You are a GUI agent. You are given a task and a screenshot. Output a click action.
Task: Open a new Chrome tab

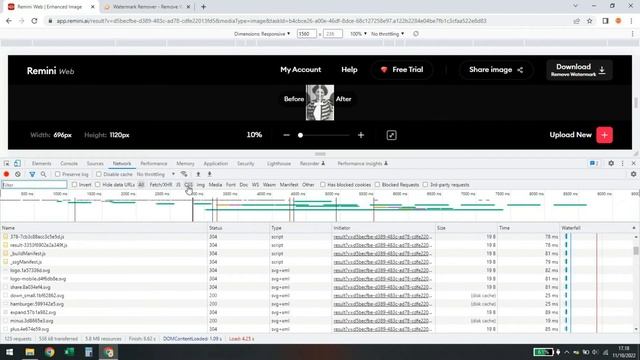(203, 7)
